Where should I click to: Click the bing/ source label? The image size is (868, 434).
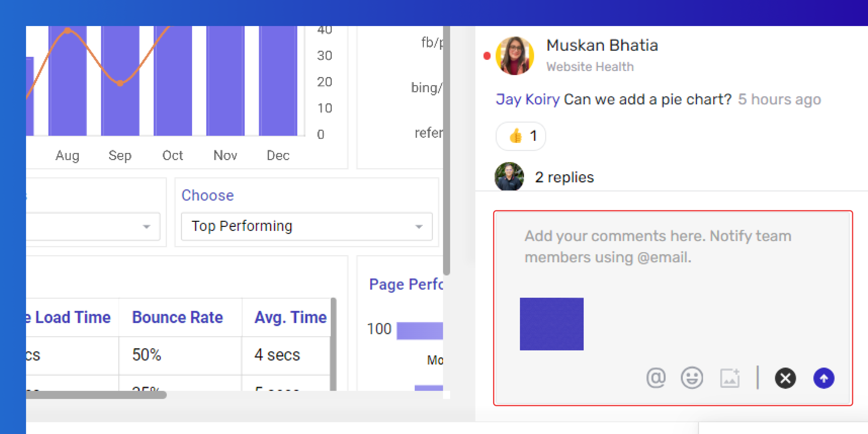427,88
